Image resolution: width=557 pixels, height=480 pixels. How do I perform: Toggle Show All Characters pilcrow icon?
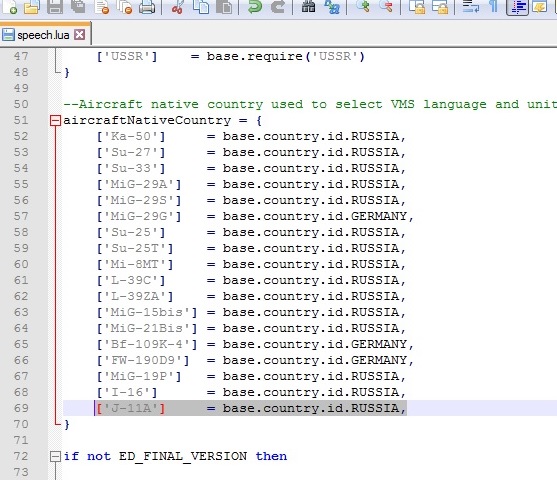493,6
